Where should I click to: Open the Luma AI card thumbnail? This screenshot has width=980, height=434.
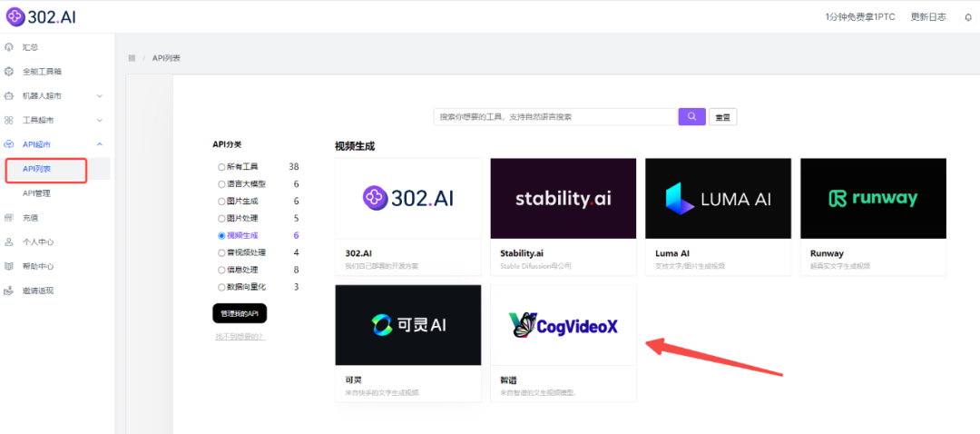tap(718, 198)
